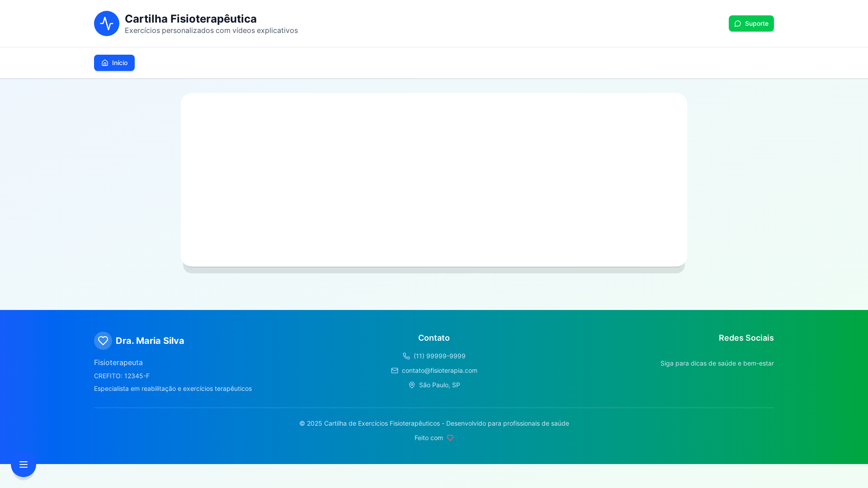This screenshot has height=488, width=868.
Task: Click Dra. Maria Silva name
Action: coord(150,341)
